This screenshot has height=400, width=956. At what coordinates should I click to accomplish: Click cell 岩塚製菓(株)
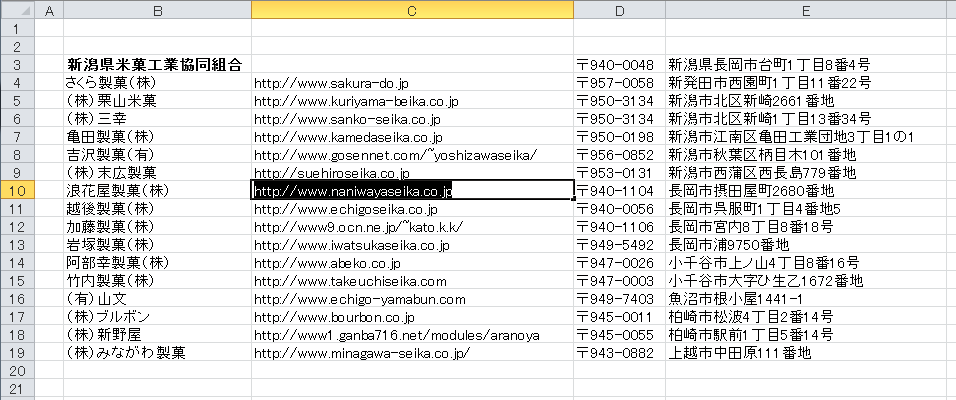(x=157, y=245)
